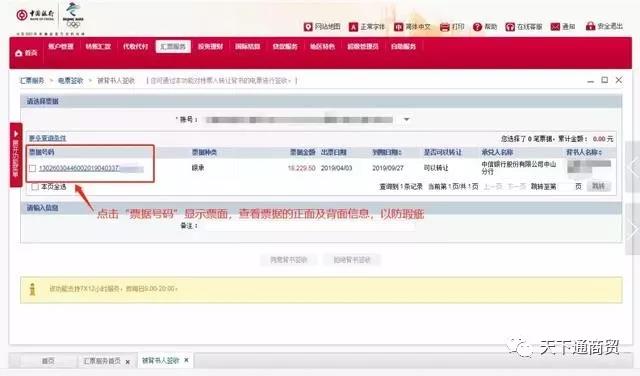Open help (帮助) question mark icon
640x376 pixels.
(477, 27)
